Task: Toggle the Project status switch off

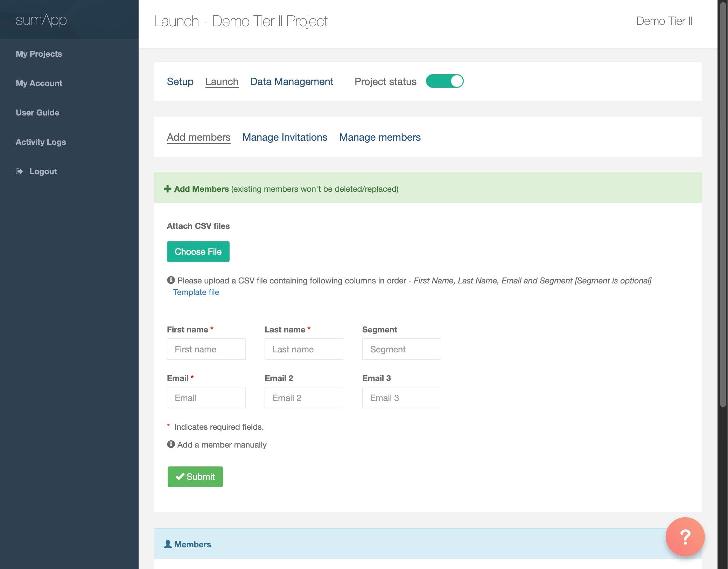Action: pyautogui.click(x=444, y=81)
